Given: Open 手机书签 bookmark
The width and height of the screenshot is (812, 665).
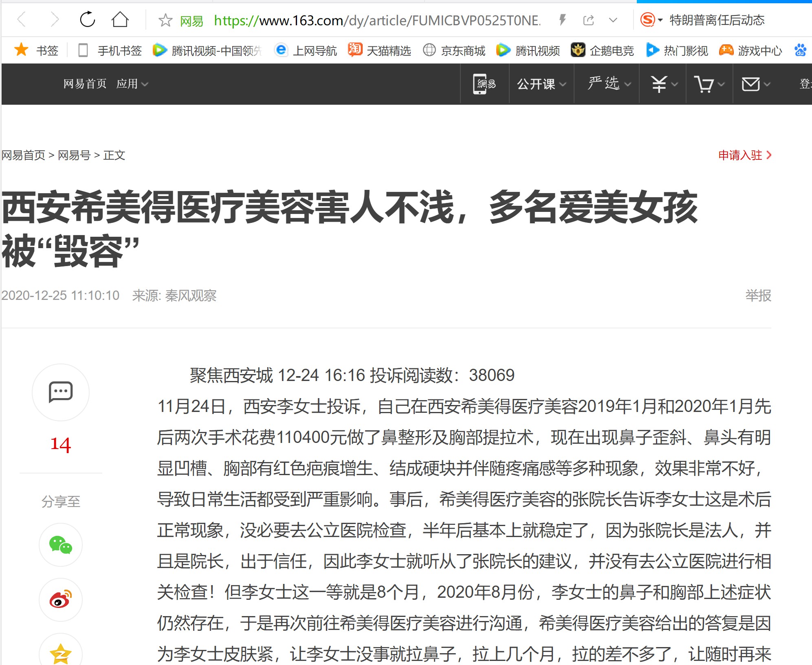Looking at the screenshot, I should pyautogui.click(x=110, y=51).
